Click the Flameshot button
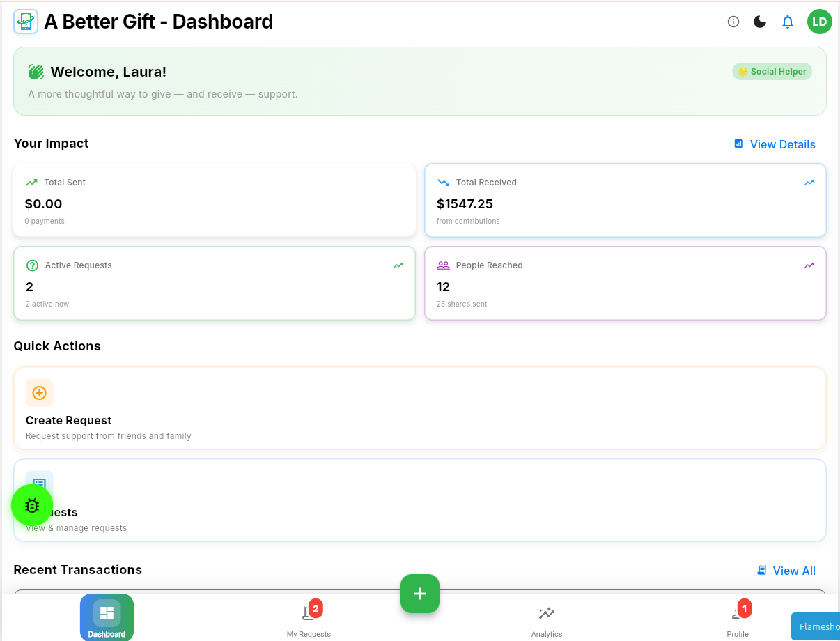This screenshot has height=641, width=840. point(816,626)
